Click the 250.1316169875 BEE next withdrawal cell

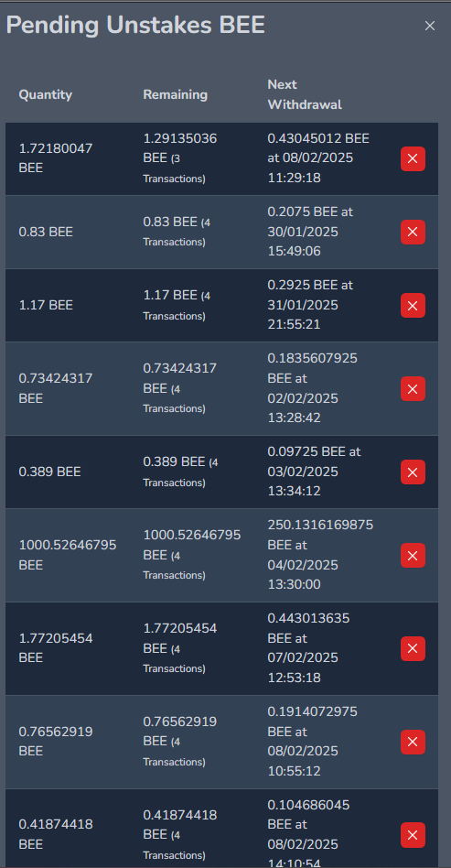tap(320, 555)
